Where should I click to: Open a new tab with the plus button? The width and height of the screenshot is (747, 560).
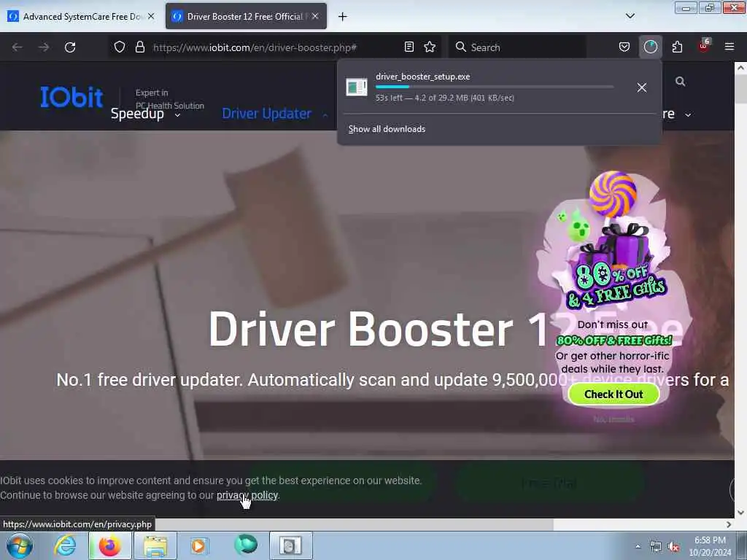(343, 17)
